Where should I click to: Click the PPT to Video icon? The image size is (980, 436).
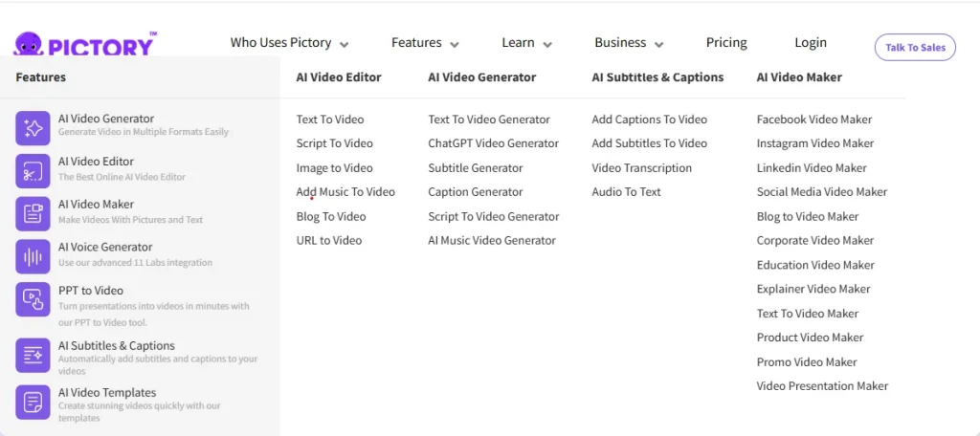pos(33,299)
